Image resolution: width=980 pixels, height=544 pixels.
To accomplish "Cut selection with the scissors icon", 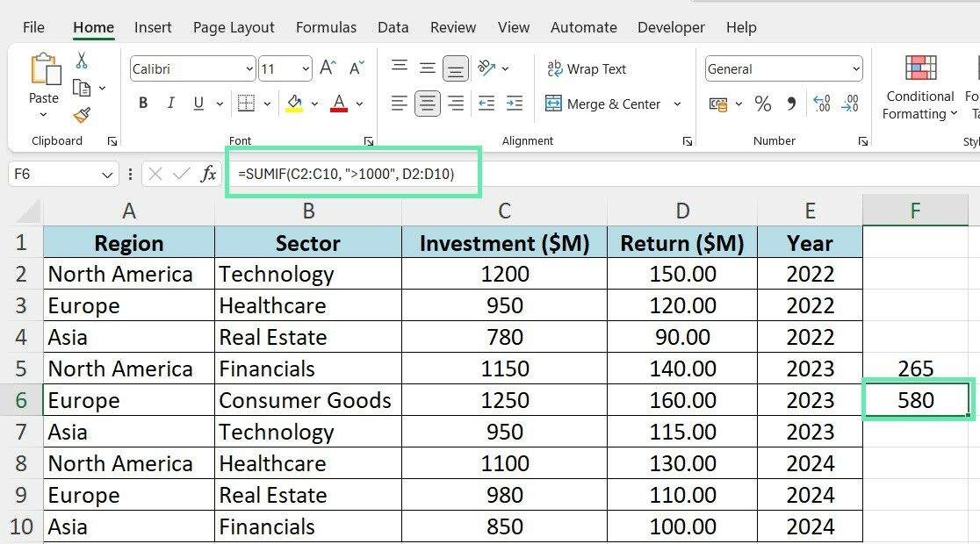I will coord(82,61).
